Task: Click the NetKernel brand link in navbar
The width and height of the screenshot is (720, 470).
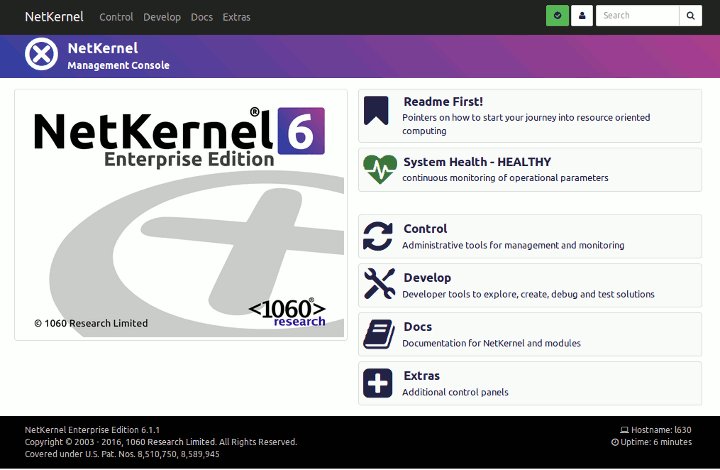Action: [x=54, y=17]
